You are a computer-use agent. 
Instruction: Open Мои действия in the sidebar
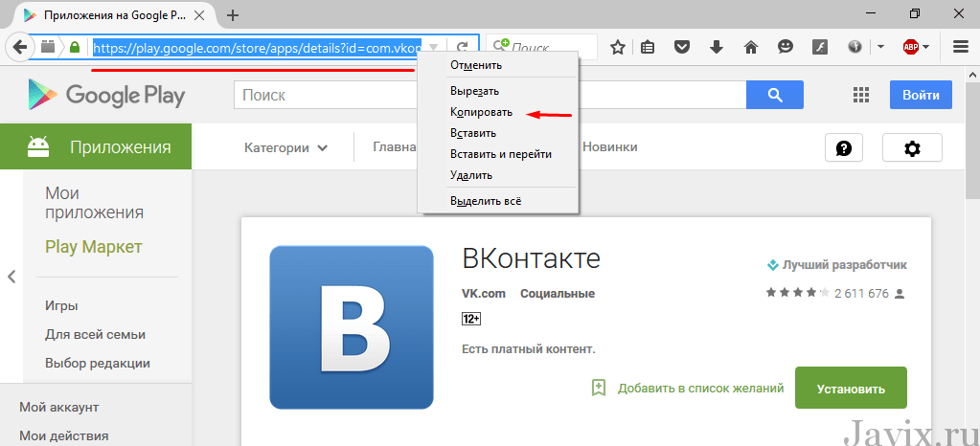click(64, 435)
